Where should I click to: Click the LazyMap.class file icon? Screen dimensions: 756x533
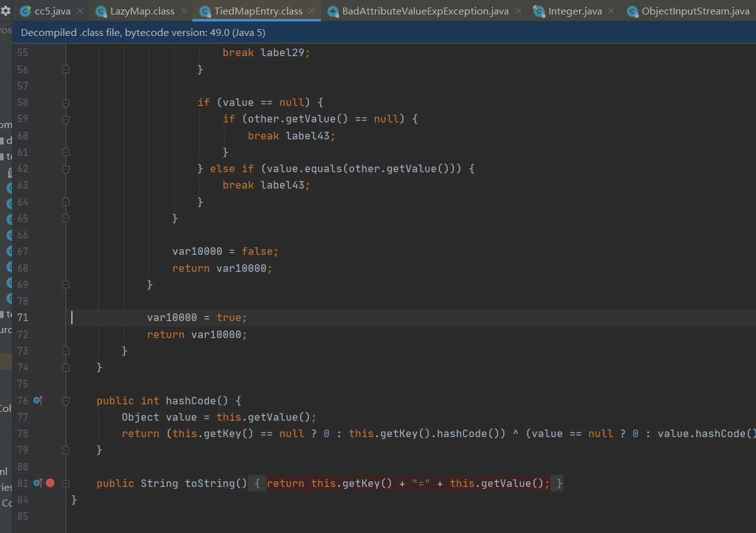pos(102,11)
